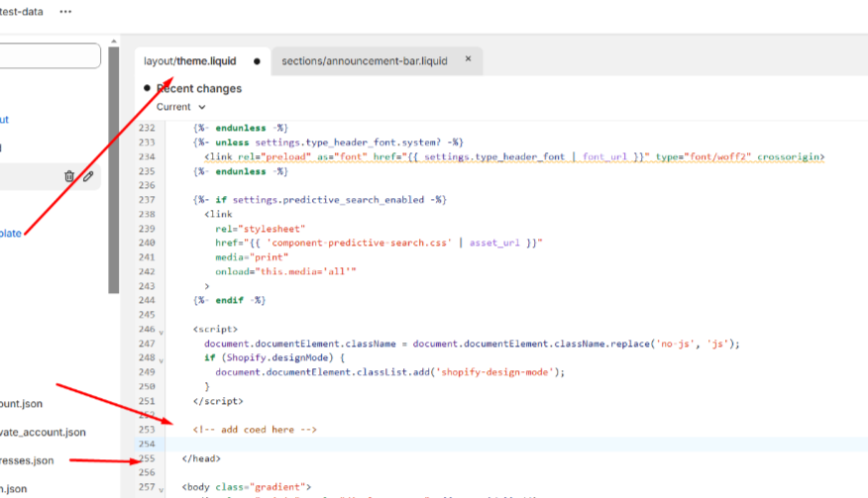Open the addresses.json file in sidebar
The height and width of the screenshot is (498, 868).
[27, 460]
